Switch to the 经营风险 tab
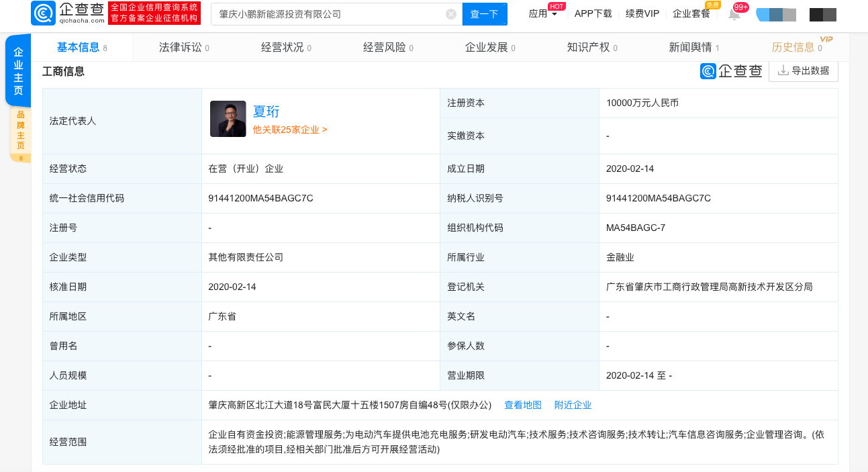This screenshot has height=472, width=868. pos(388,47)
